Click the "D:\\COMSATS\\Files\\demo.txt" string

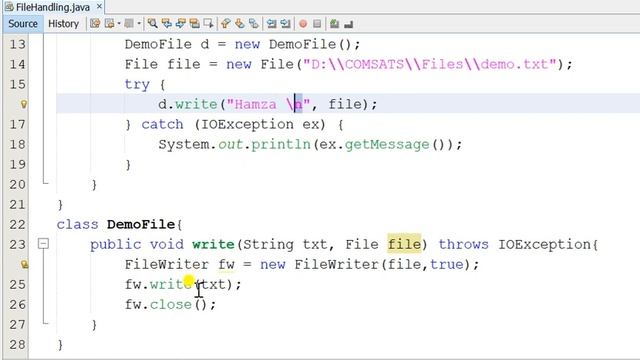point(429,64)
